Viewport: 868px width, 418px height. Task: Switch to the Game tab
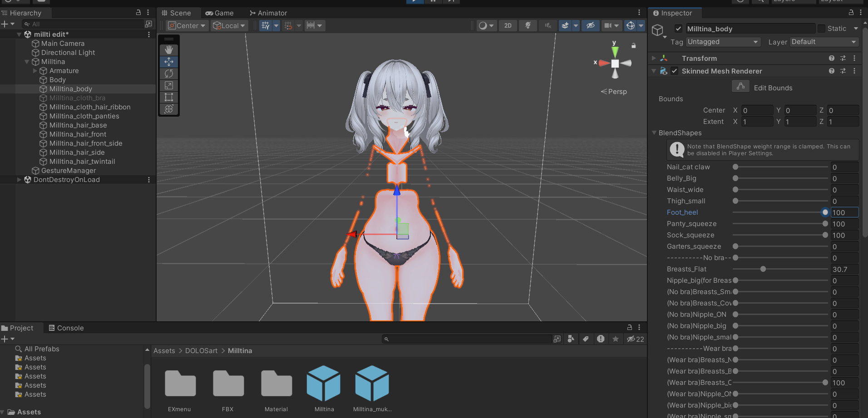219,13
